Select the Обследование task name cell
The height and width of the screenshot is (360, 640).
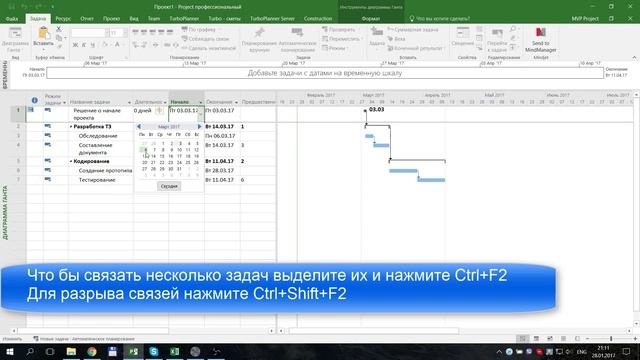[100, 136]
